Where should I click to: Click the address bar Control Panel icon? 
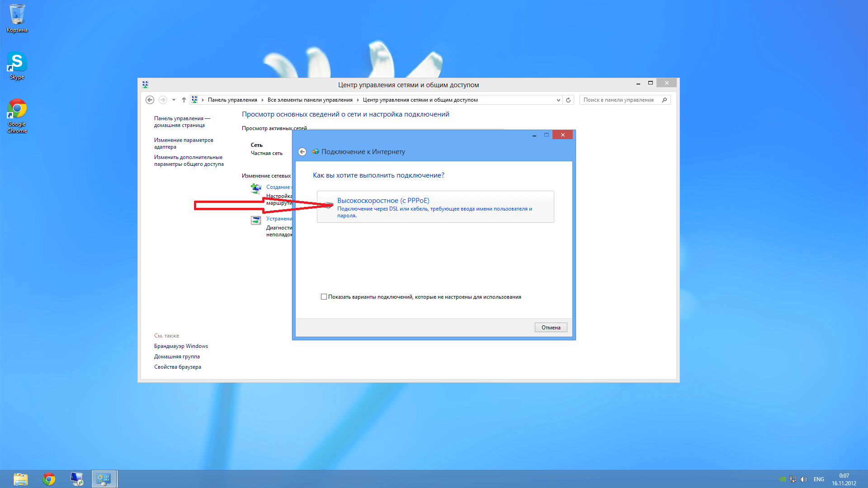click(x=195, y=100)
